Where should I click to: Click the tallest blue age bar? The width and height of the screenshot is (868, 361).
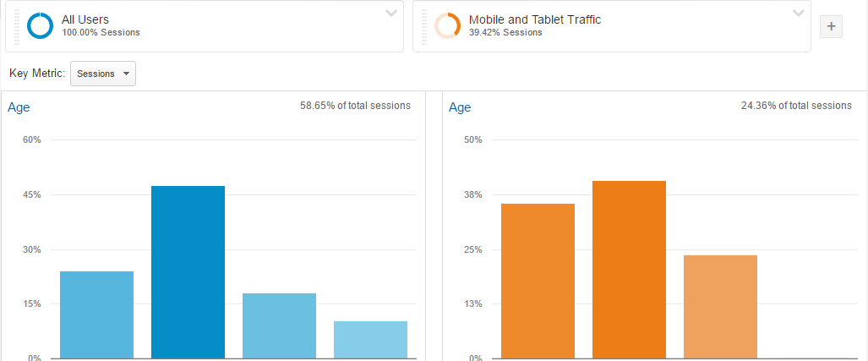[188, 272]
